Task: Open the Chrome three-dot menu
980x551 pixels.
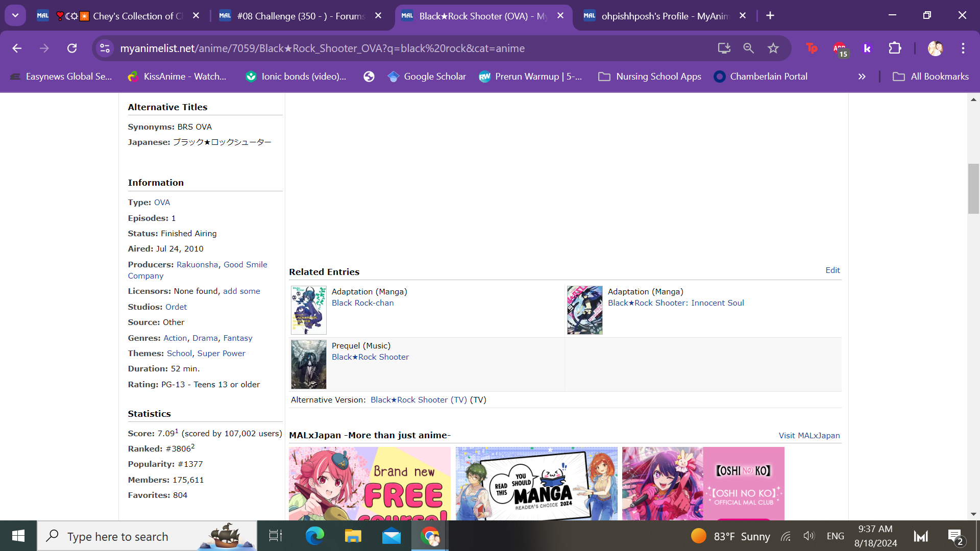Action: (963, 48)
